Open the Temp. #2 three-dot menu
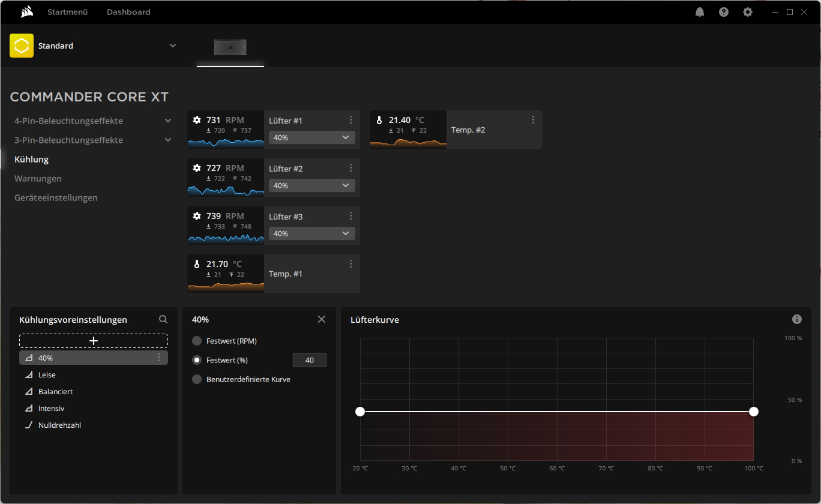821x504 pixels. point(534,120)
